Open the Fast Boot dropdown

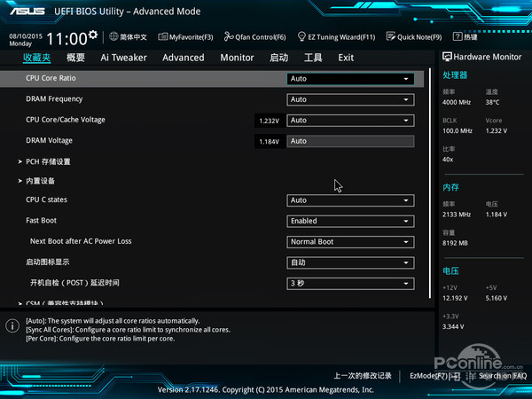coord(350,221)
